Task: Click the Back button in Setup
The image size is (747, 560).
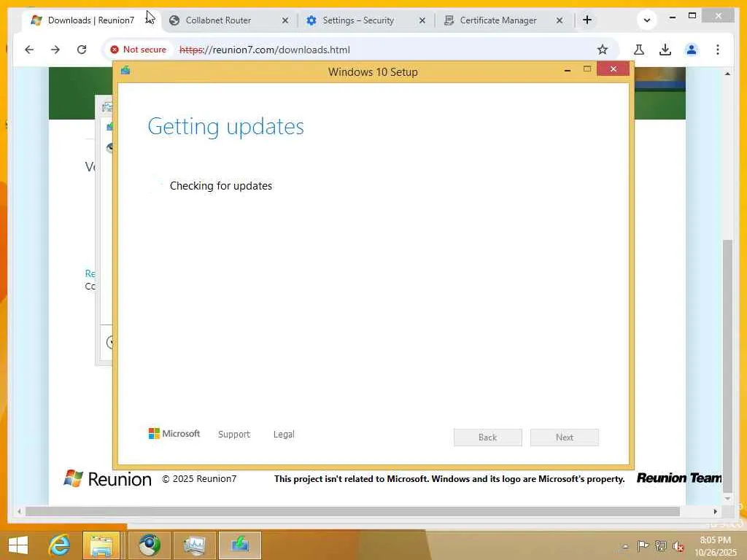Action: 488,437
